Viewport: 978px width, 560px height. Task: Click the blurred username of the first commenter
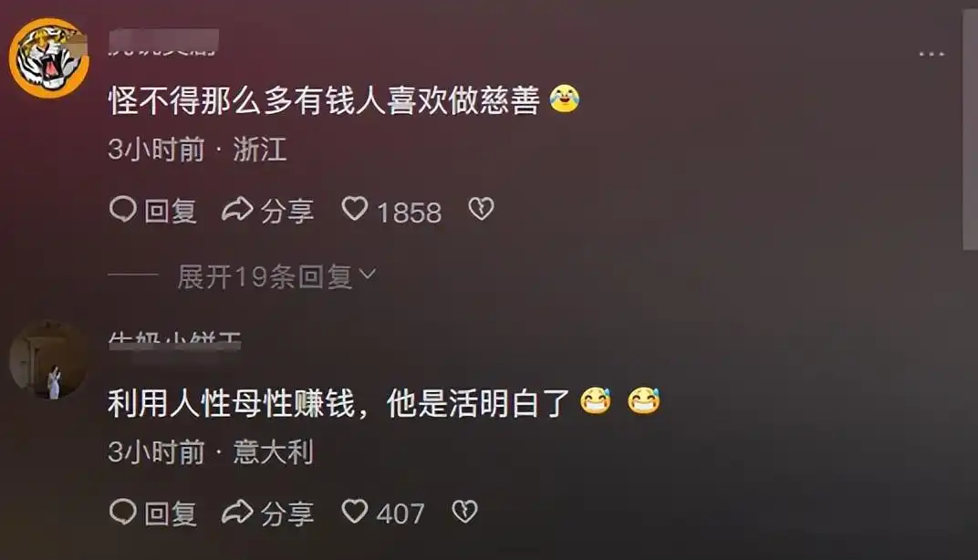(164, 42)
